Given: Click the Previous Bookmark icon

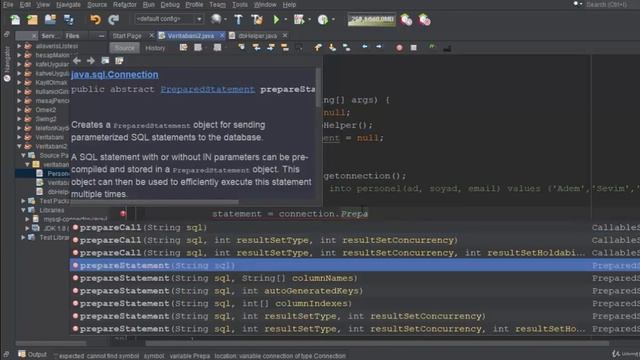Looking at the screenshot, I should [x=318, y=48].
